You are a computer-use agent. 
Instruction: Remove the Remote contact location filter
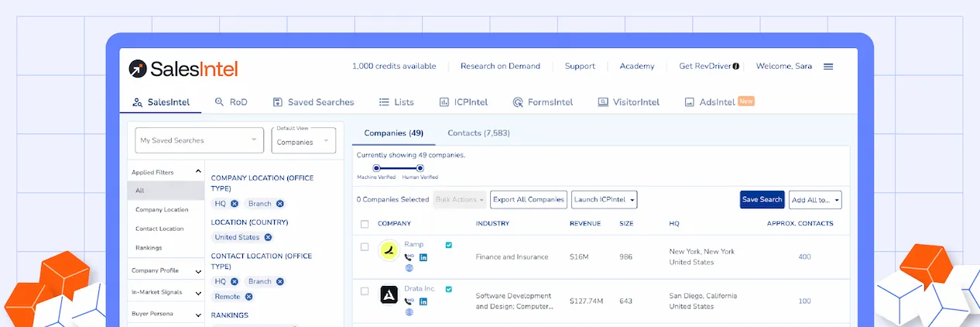click(x=248, y=296)
